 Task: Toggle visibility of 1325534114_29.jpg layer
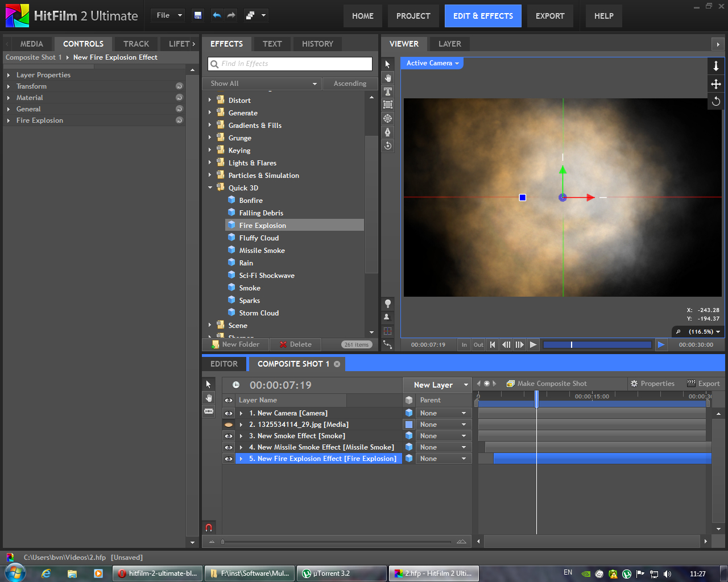click(x=229, y=425)
